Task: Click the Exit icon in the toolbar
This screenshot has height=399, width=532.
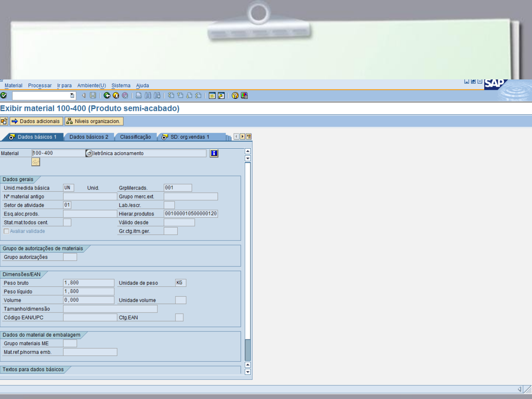Action: pyautogui.click(x=116, y=96)
